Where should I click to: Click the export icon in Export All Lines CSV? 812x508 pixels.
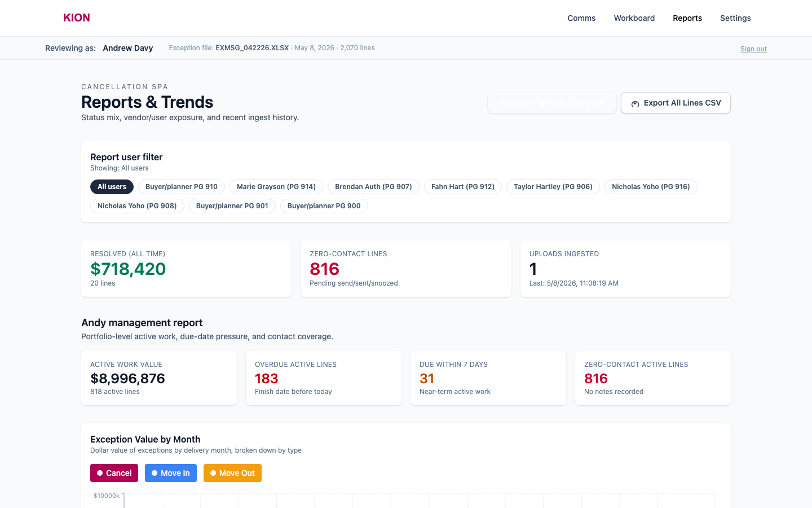coord(635,103)
